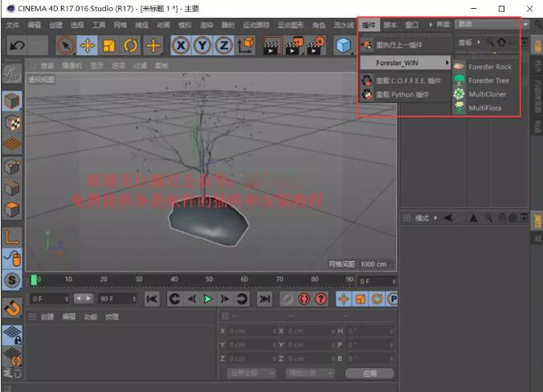543x392 pixels.
Task: Click the 应用 apply button
Action: pos(369,374)
